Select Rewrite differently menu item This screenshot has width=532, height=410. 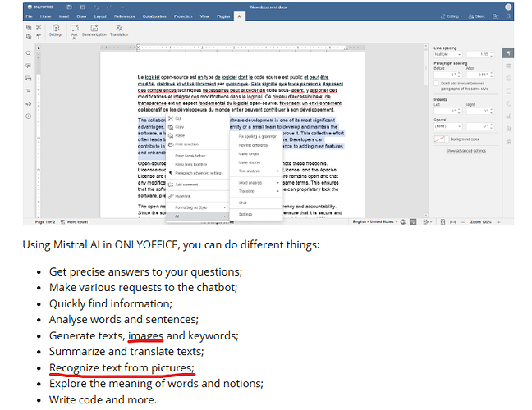(256, 145)
